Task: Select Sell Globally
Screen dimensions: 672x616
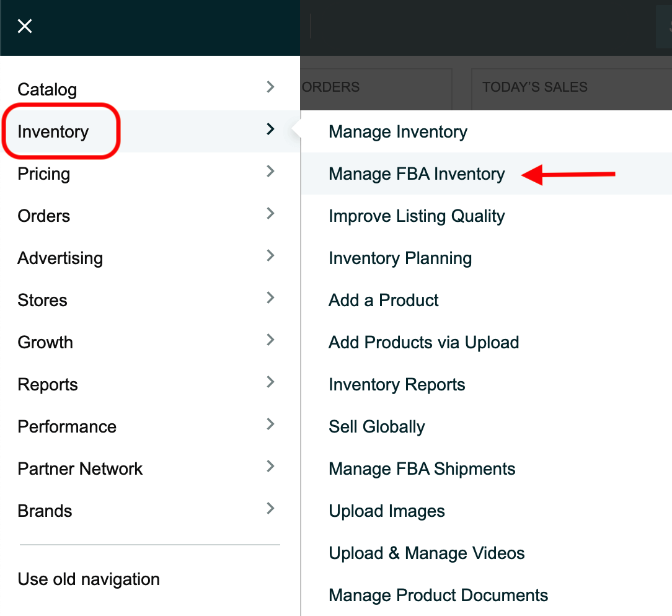Action: coord(377,426)
